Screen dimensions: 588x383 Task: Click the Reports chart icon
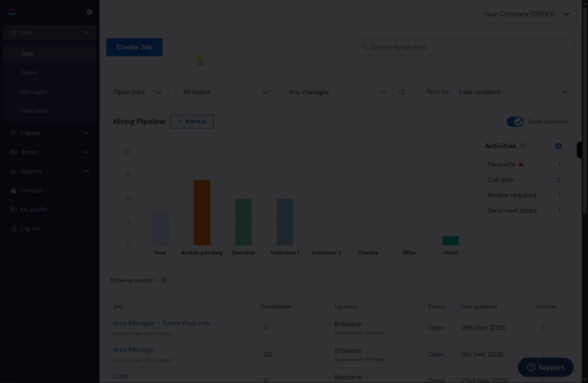13,171
